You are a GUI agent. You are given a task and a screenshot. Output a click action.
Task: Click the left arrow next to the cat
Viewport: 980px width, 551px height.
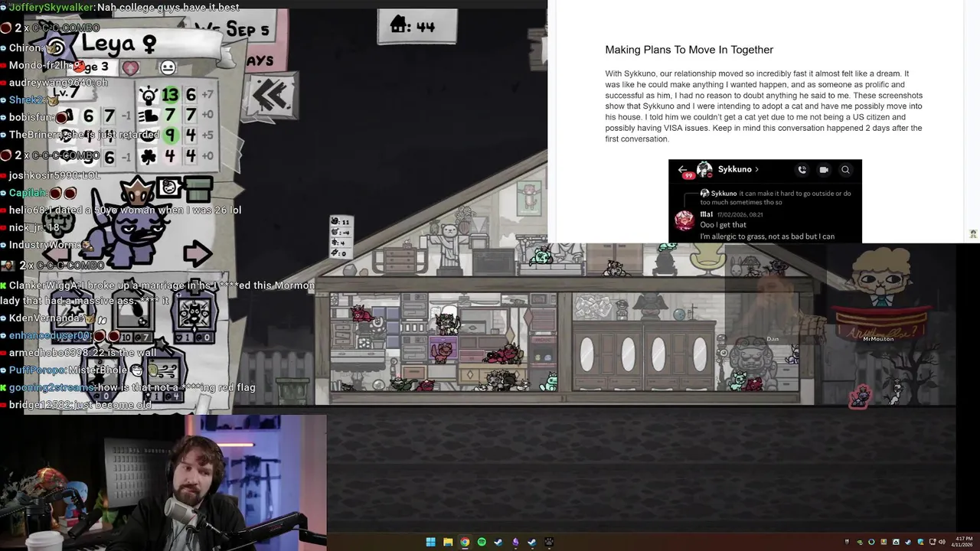[x=57, y=253]
